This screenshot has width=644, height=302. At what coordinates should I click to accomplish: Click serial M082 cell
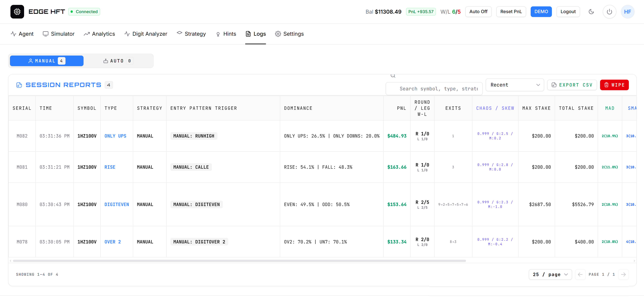[22, 136]
